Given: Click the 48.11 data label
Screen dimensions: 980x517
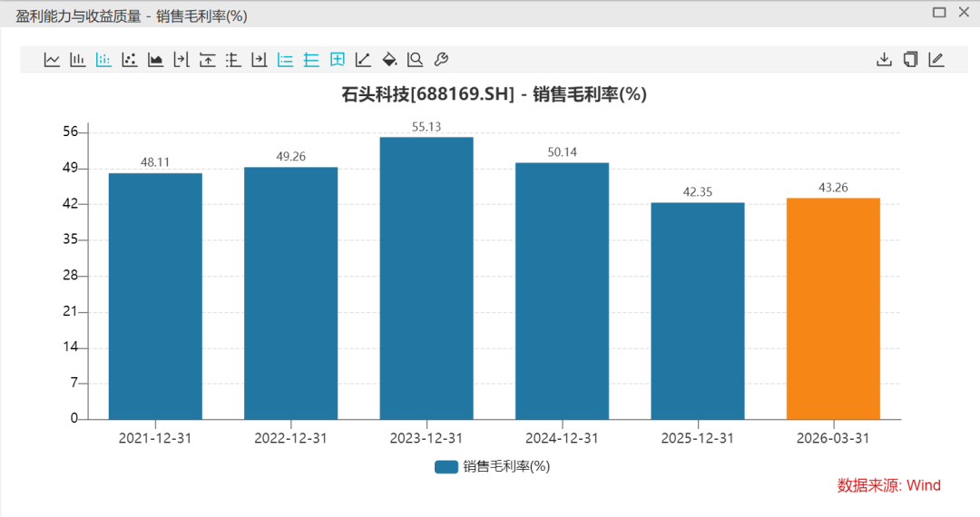Looking at the screenshot, I should pyautogui.click(x=155, y=162).
